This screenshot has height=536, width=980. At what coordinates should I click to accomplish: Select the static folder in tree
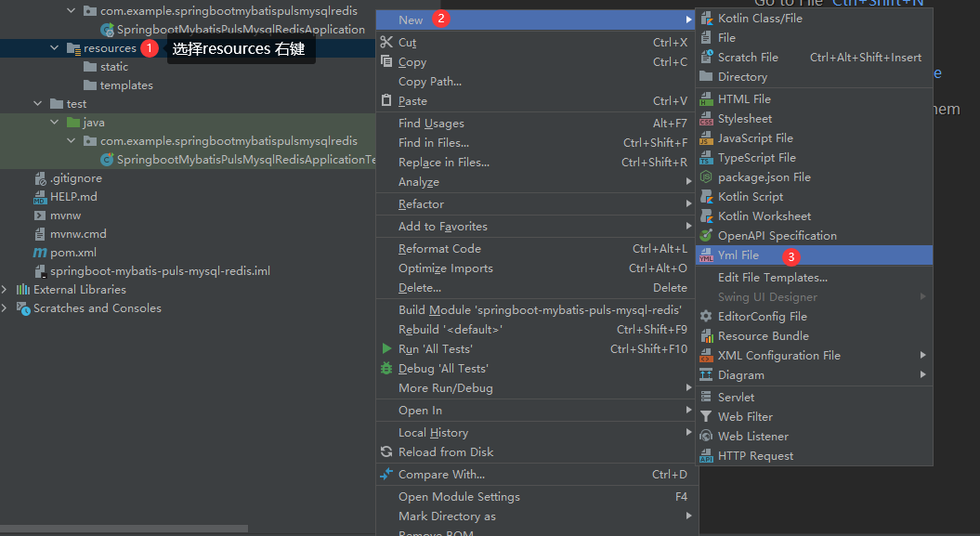coord(113,66)
